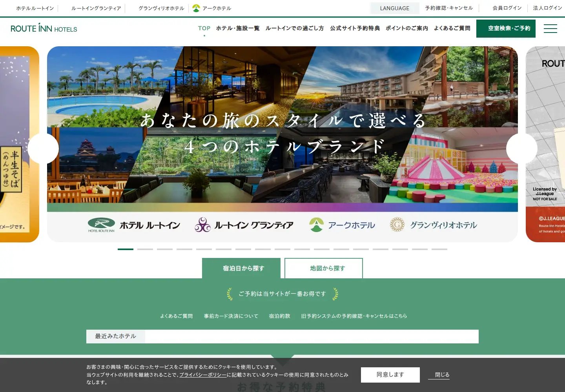Viewport: 565px width, 392px height.
Task: Click 空室検索・ご予約 button
Action: [x=506, y=29]
